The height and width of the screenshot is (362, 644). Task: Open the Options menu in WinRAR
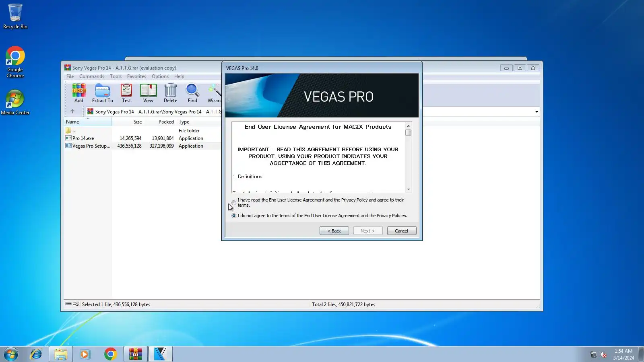coord(160,76)
